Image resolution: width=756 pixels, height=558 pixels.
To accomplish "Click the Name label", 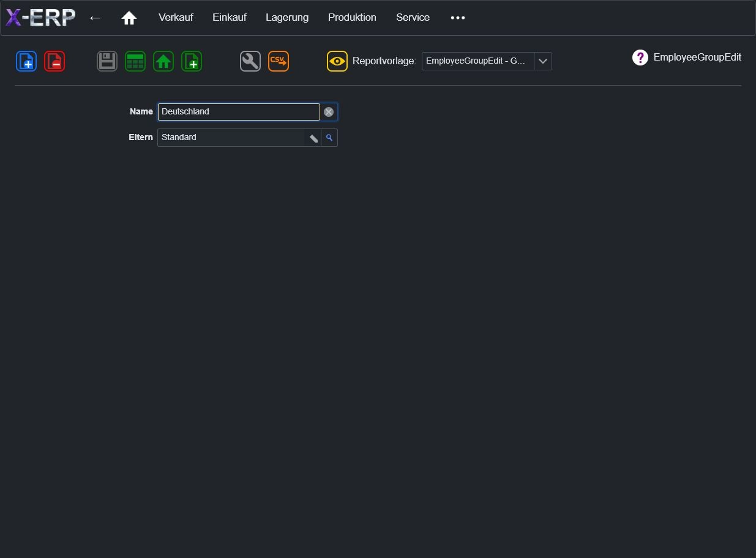I will [141, 112].
